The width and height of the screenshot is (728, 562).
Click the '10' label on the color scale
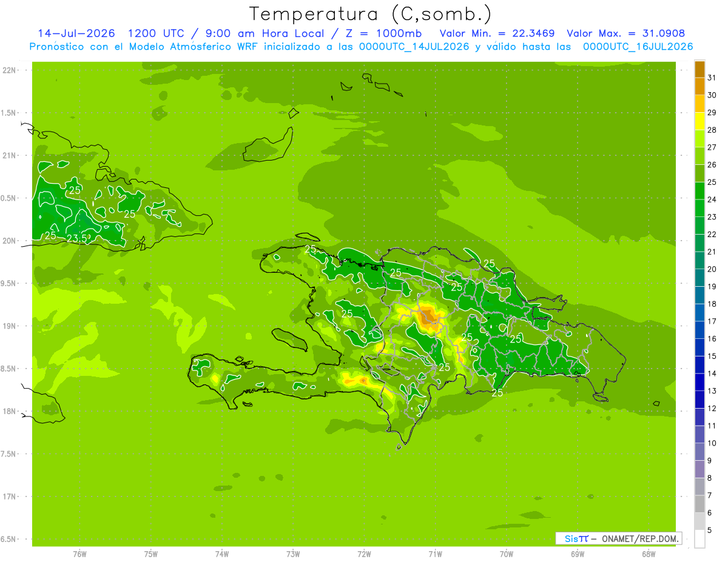[x=712, y=443]
